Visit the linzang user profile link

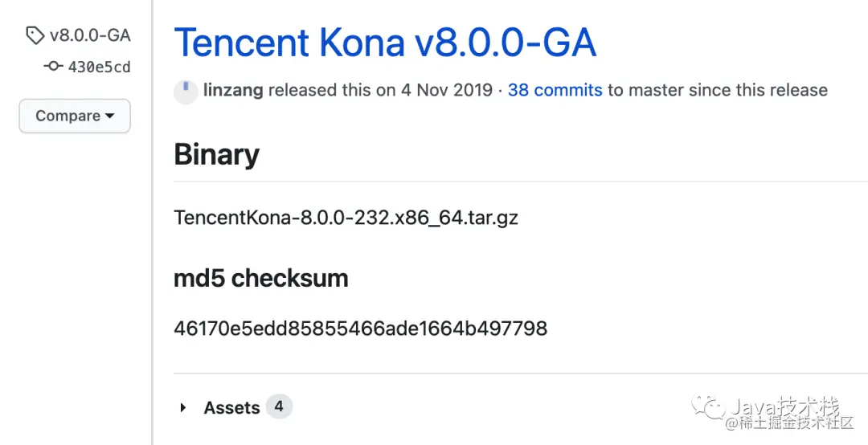coord(233,90)
